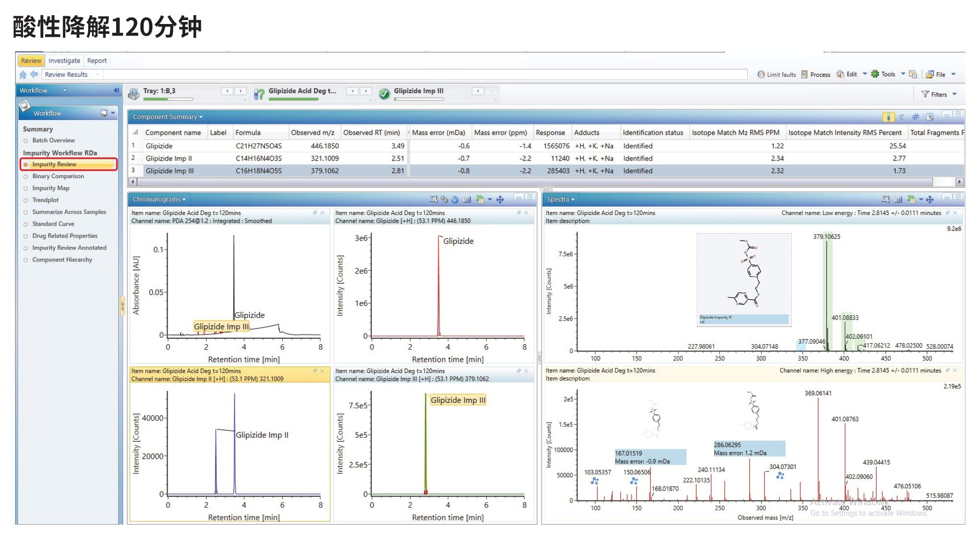980x543 pixels.
Task: Select Trendplot workflow step
Action: (45, 200)
